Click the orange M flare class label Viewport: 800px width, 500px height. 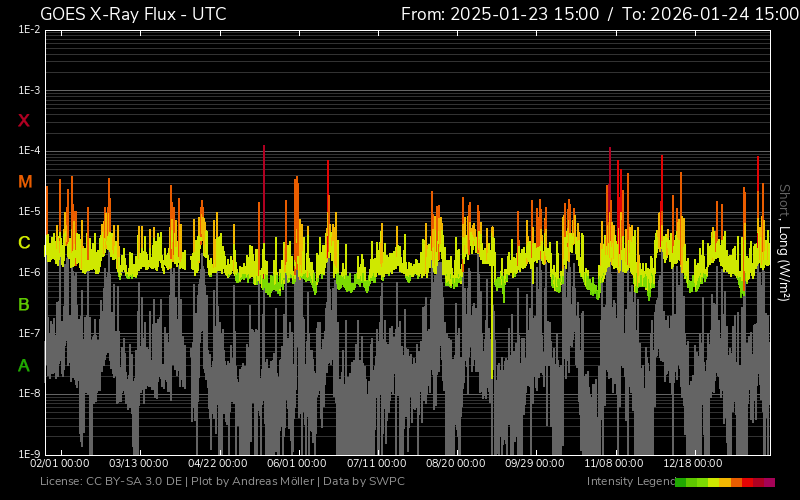[x=24, y=182]
